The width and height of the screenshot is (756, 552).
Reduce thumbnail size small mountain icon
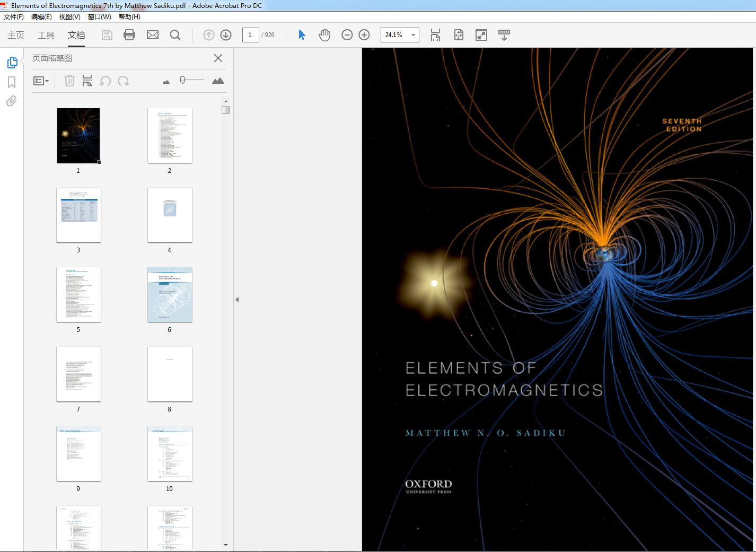166,82
